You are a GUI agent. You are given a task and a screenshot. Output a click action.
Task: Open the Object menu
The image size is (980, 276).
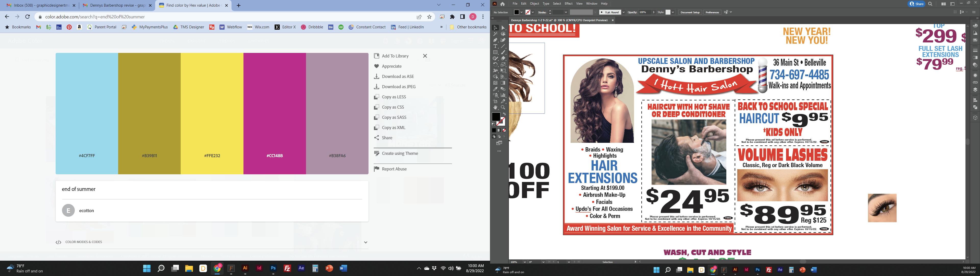(534, 3)
